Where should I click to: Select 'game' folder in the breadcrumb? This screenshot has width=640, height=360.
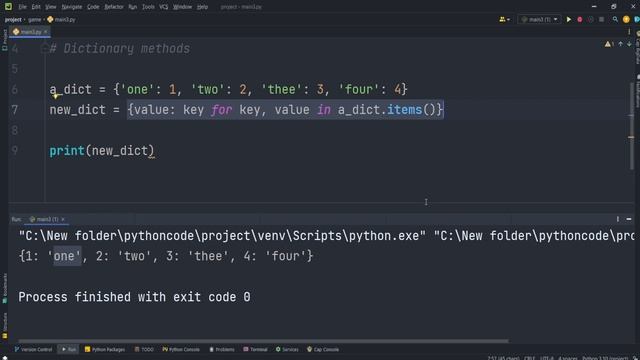point(35,20)
